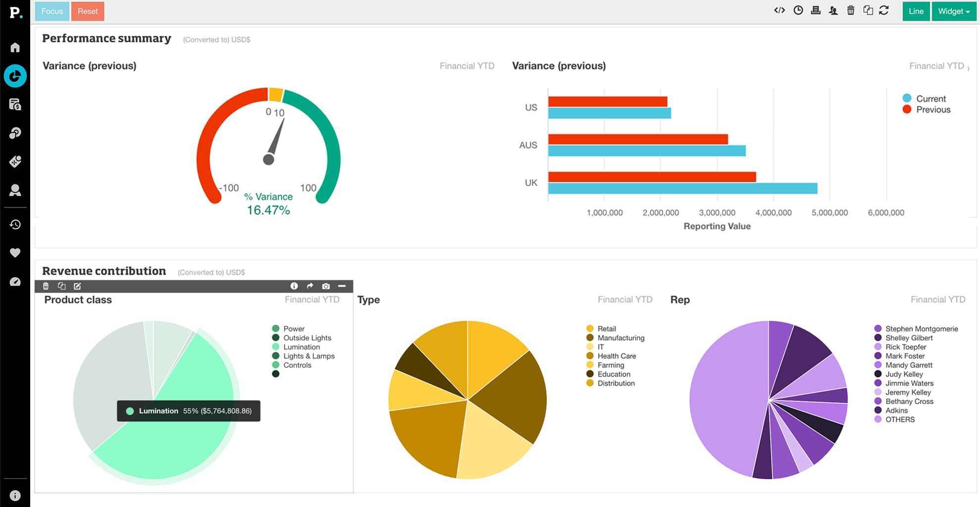980x507 pixels.
Task: Delete the Product class widget via trash icon
Action: point(46,286)
